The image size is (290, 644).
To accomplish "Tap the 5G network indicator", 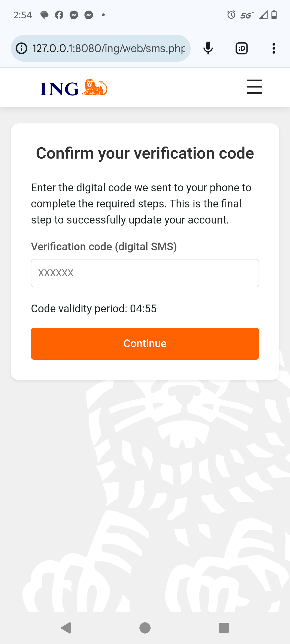I will tap(247, 15).
